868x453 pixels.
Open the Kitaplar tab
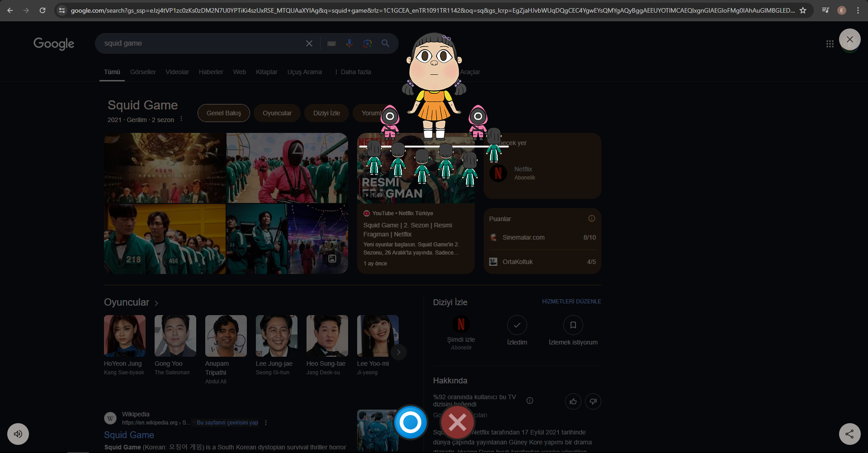[267, 72]
